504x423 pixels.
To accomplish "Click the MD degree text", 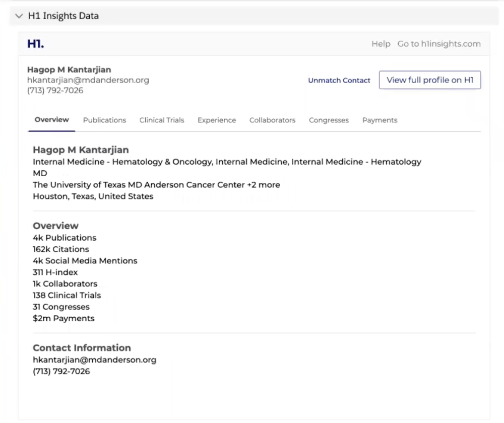I will 40,173.
